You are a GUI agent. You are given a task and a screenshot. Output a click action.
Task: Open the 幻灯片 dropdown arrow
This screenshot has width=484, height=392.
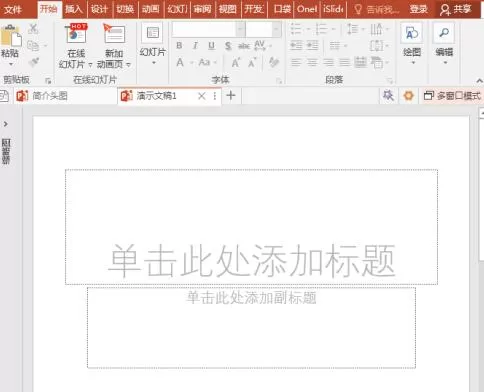click(x=154, y=63)
